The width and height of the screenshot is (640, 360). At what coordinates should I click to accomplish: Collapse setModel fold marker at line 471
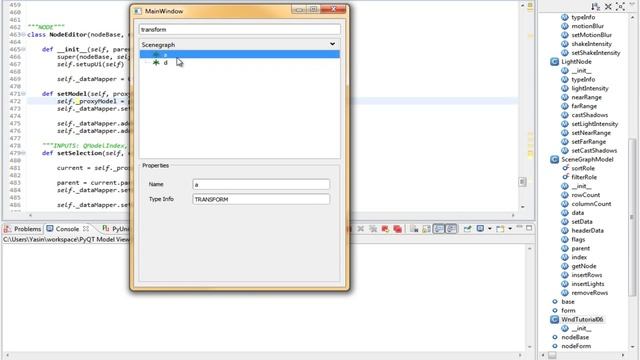(x=23, y=94)
